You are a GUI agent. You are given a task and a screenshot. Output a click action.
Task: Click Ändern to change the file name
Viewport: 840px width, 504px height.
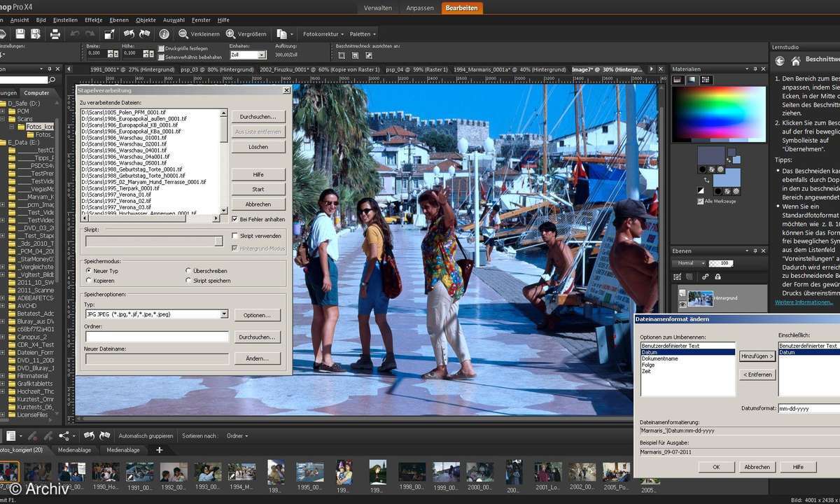pos(258,358)
